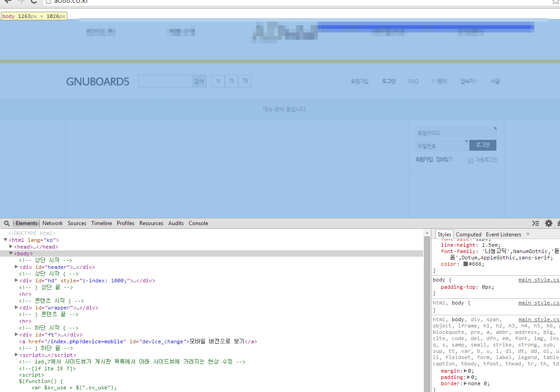Image resolution: width=560 pixels, height=392 pixels.
Task: Expand the div id wrapper node
Action: [x=17, y=308]
